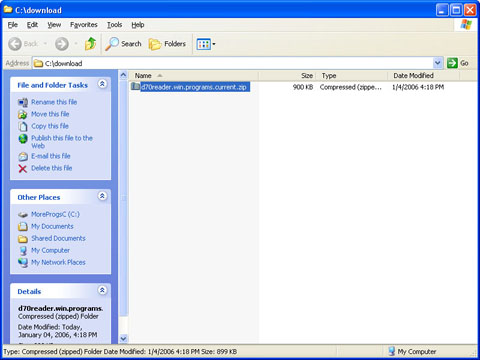
Task: Open the Tools menu
Action: pos(114,25)
